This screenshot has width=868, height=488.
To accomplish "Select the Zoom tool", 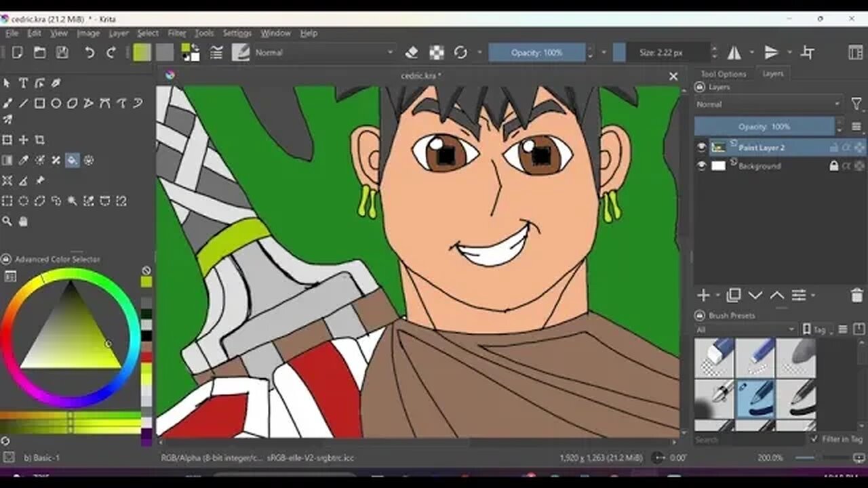I will [x=7, y=221].
